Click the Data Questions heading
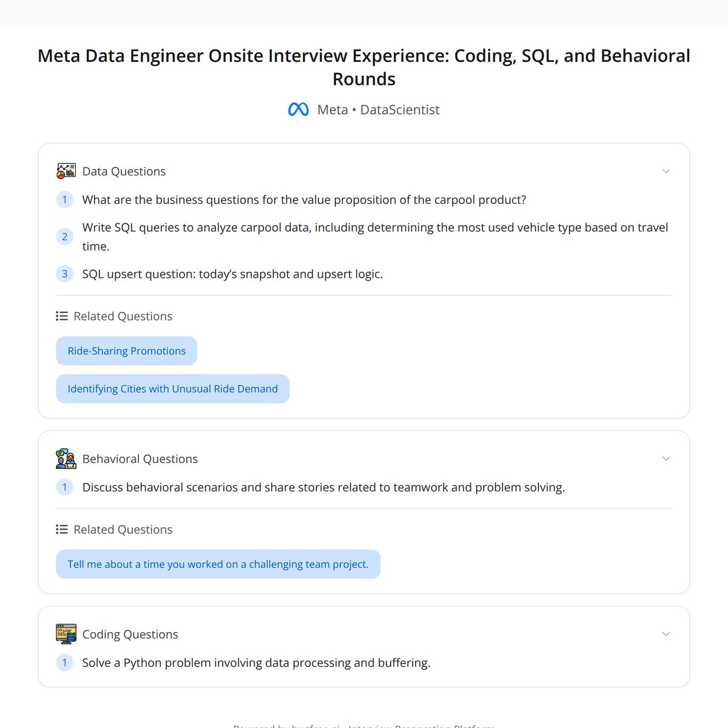 point(124,171)
